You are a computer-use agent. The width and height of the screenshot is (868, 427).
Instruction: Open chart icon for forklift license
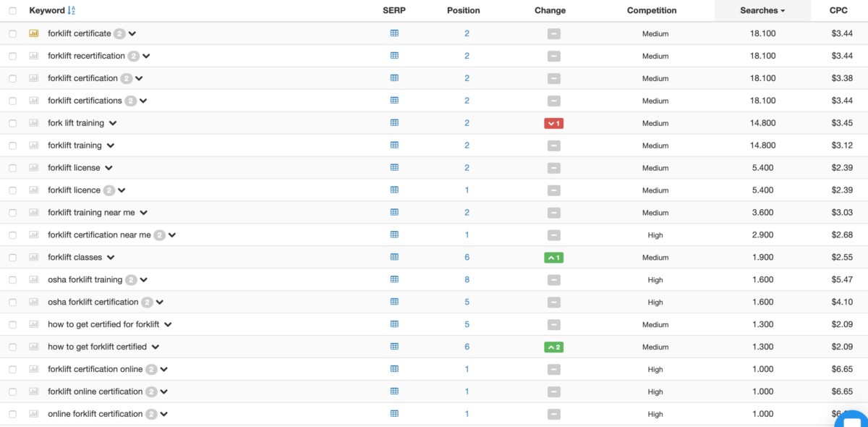[34, 168]
